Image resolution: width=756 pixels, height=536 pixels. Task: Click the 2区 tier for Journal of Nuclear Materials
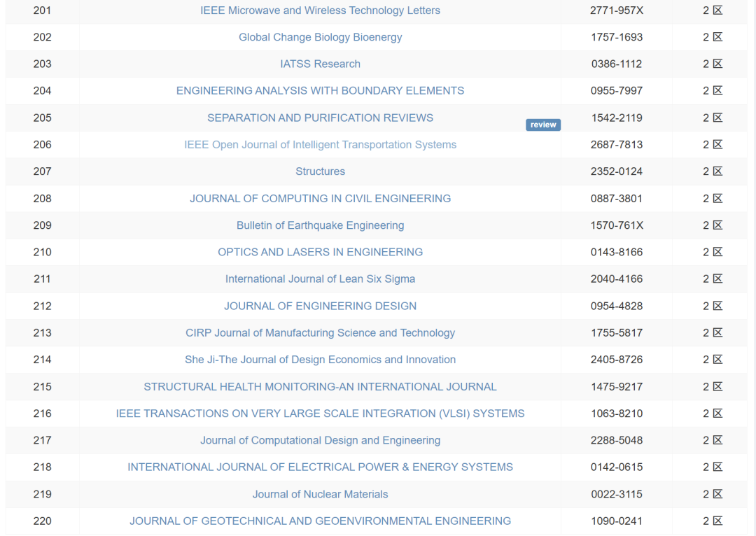[x=713, y=494]
